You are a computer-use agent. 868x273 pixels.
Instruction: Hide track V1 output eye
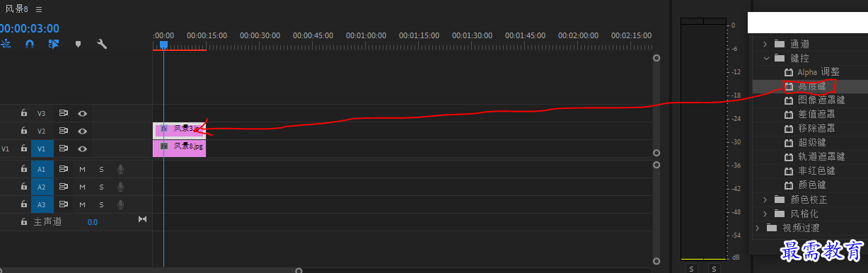(x=82, y=149)
